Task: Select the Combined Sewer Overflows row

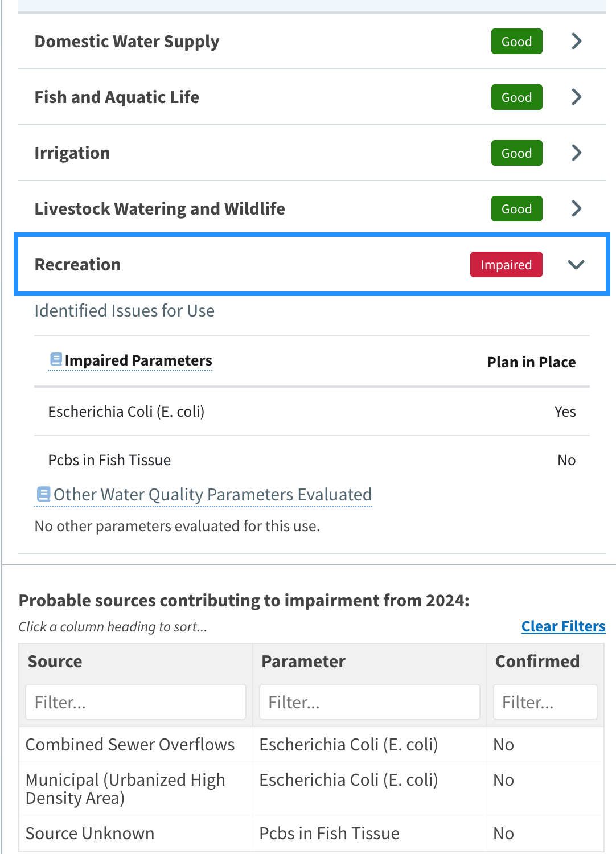Action: pos(130,744)
